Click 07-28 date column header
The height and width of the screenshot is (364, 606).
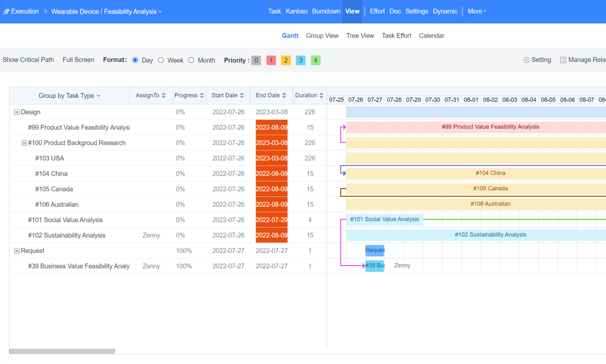coord(394,100)
